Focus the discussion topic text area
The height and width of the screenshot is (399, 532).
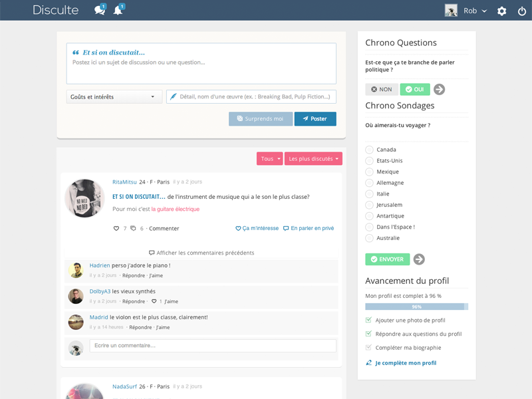(201, 63)
